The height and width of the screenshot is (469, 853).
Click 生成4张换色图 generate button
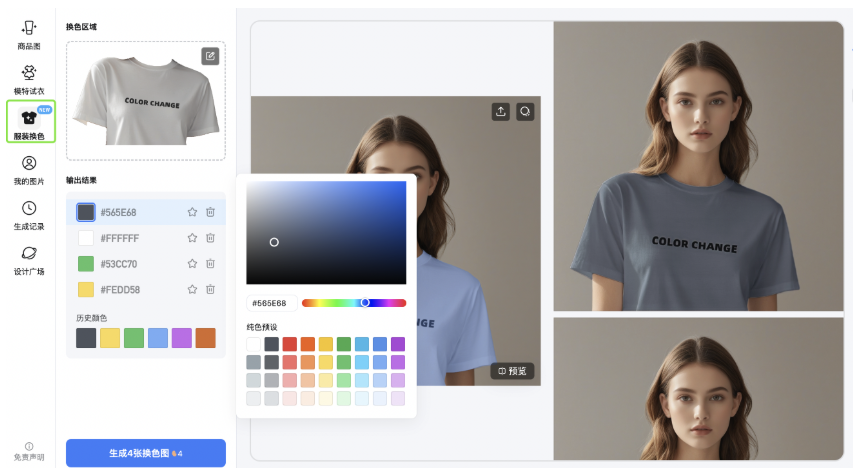(146, 453)
